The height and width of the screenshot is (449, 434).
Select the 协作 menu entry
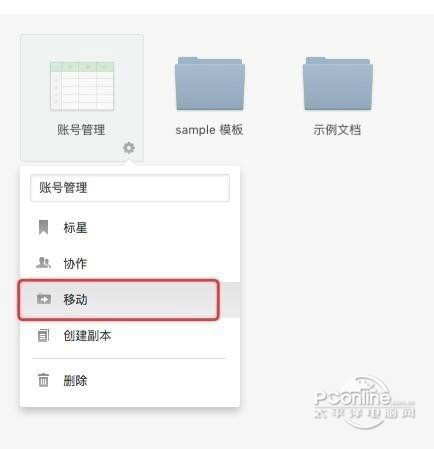pos(130,263)
